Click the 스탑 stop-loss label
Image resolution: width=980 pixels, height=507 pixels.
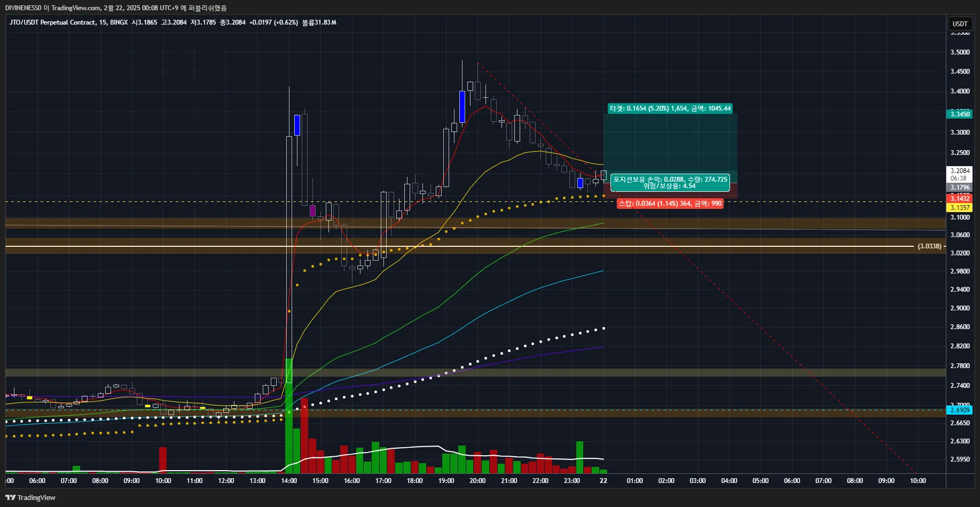tap(670, 204)
